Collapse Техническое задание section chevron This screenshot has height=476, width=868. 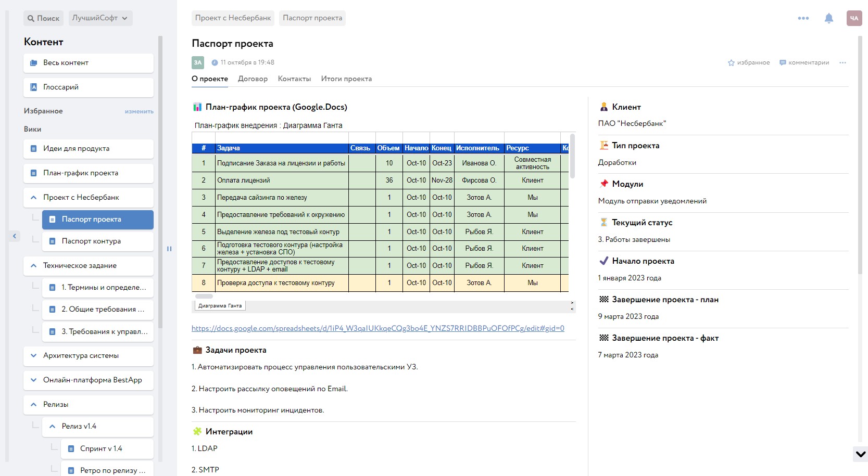pyautogui.click(x=33, y=266)
